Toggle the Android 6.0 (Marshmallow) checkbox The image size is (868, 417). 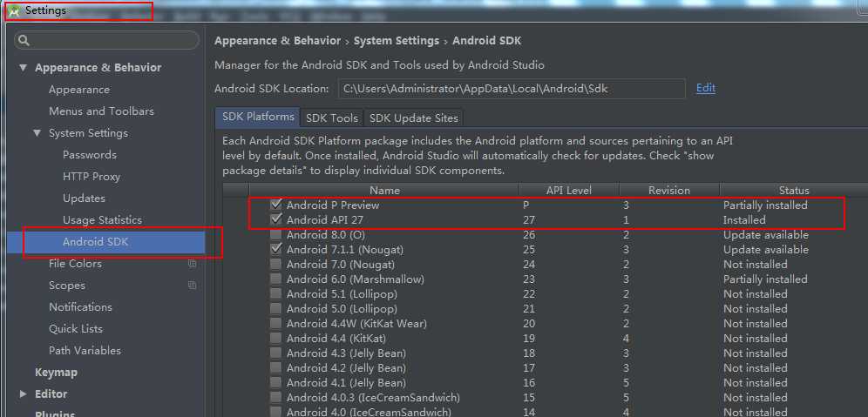pyautogui.click(x=275, y=279)
